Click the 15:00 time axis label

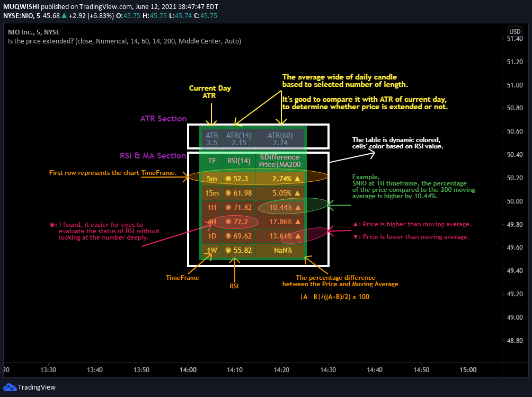click(x=468, y=370)
